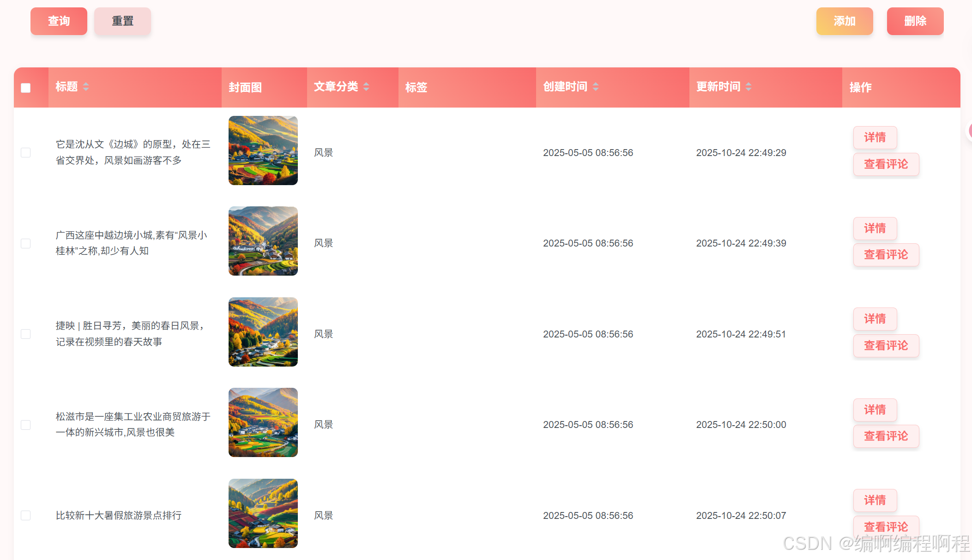The height and width of the screenshot is (560, 972).
Task: Open 查看评论 for the 捷映 spring scenery article
Action: (886, 345)
